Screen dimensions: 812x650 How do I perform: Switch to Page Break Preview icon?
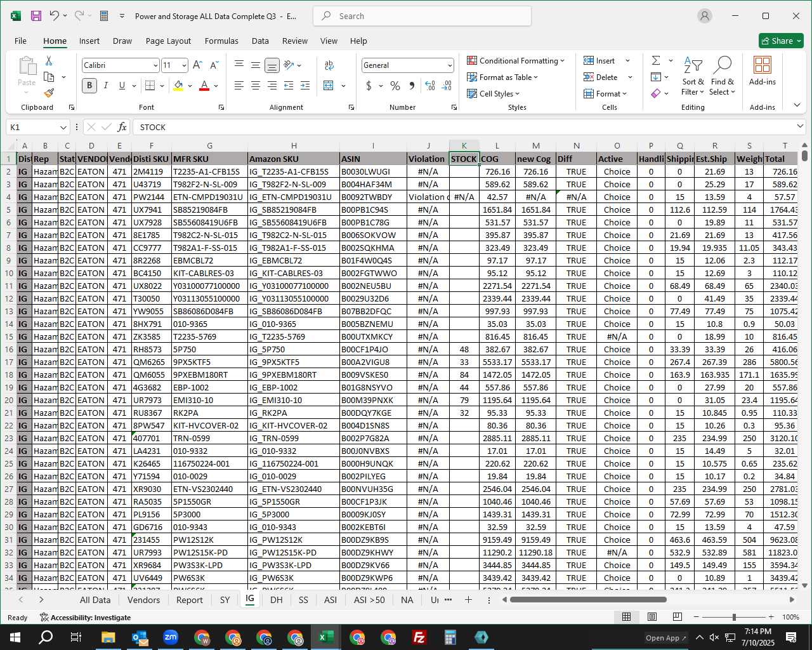pyautogui.click(x=677, y=617)
